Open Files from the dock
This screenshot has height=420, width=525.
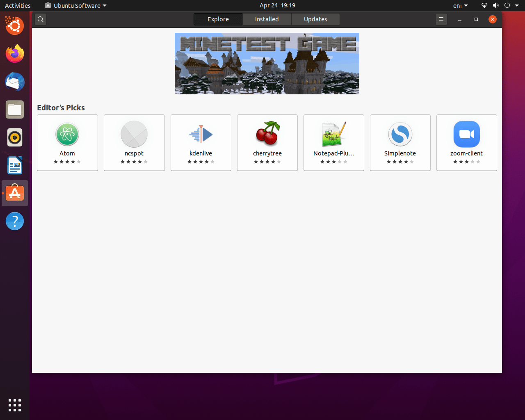pos(15,110)
